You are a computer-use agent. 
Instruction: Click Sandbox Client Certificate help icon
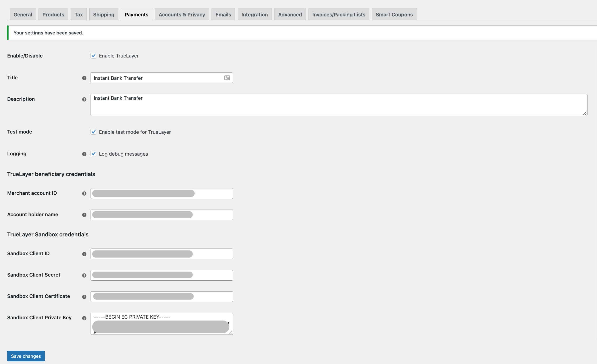coord(84,297)
